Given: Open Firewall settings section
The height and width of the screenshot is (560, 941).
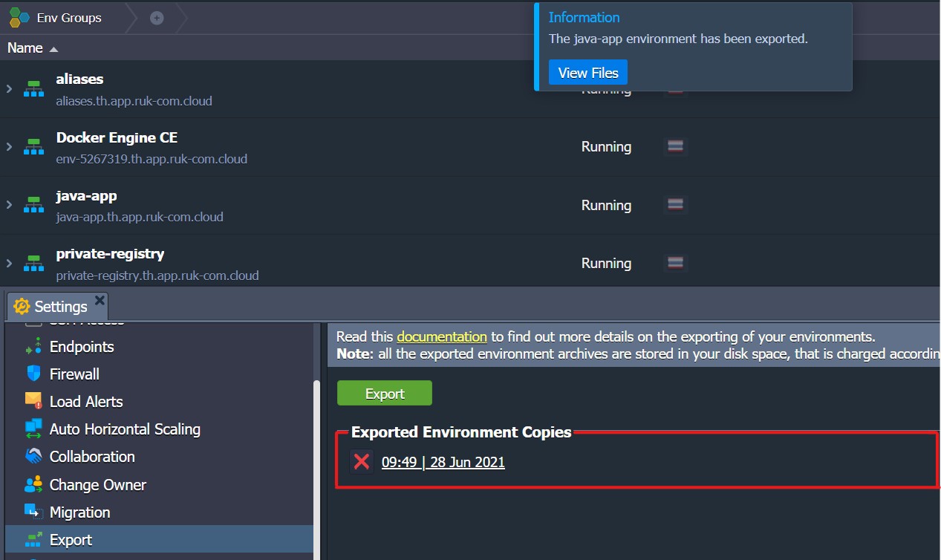Looking at the screenshot, I should pos(74,374).
